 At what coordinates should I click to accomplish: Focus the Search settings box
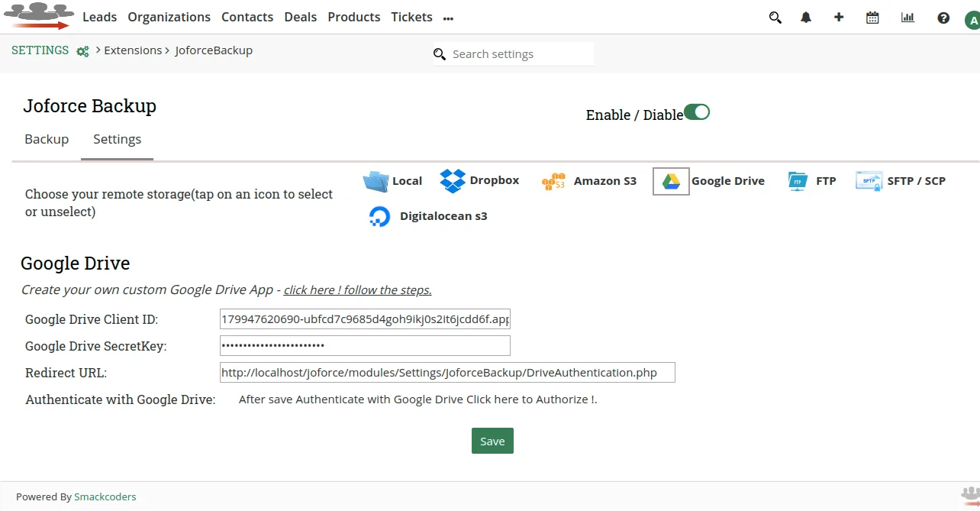519,54
